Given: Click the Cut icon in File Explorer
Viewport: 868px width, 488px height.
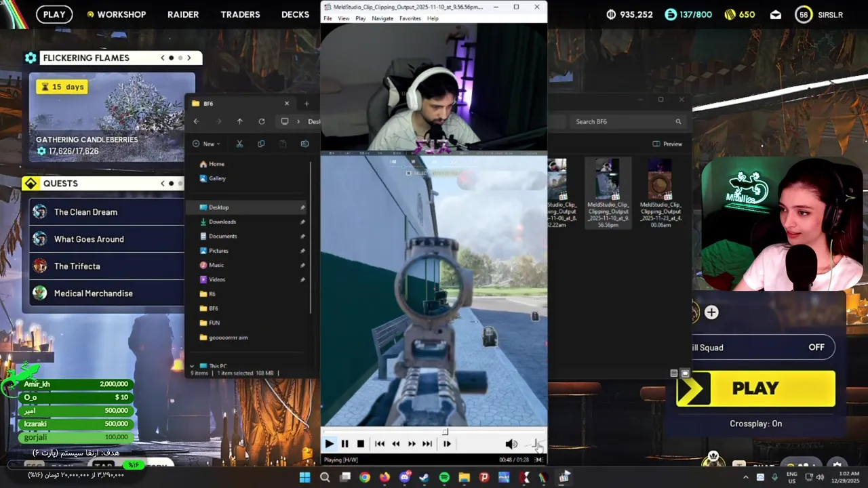Looking at the screenshot, I should [x=239, y=144].
